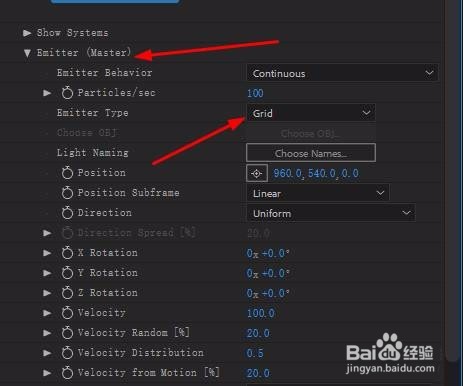Click the Z Rotation value 0x +0.0°
463x386 pixels.
point(268,293)
